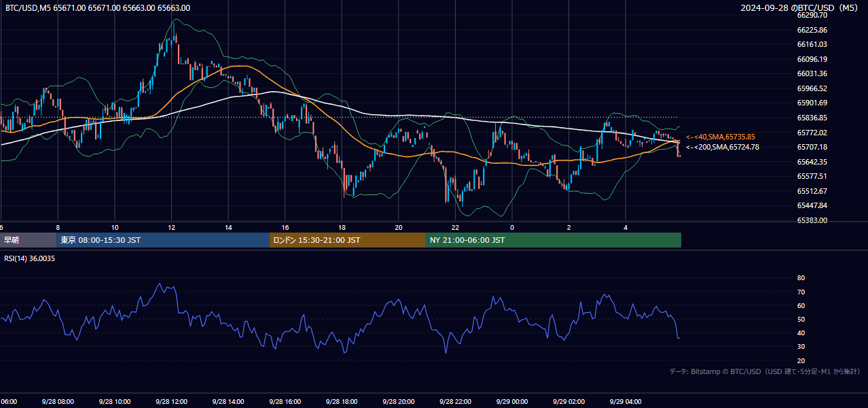Click price axis value 66225.86
Viewport: 868px width, 408px height.
click(812, 30)
